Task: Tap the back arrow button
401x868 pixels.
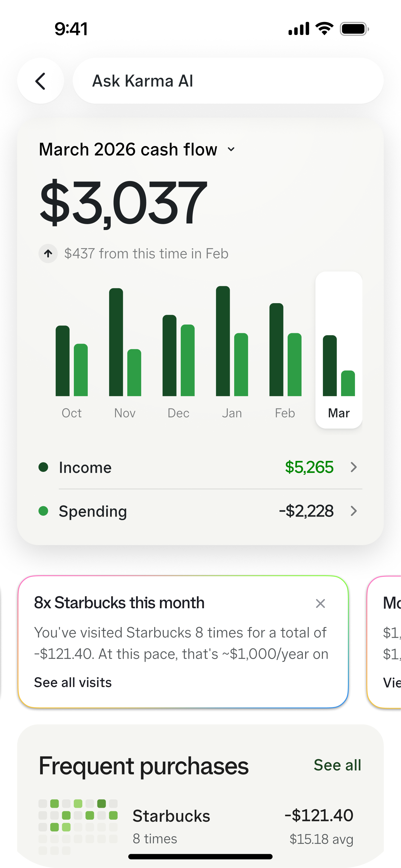Action: [40, 81]
